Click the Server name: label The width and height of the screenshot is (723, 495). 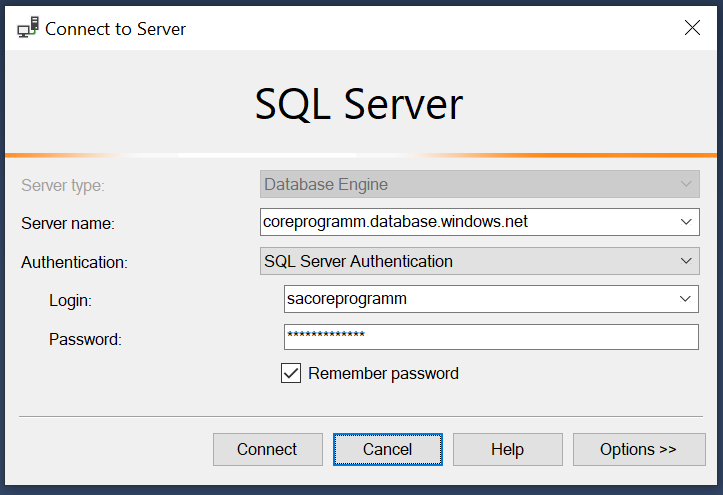click(x=68, y=224)
